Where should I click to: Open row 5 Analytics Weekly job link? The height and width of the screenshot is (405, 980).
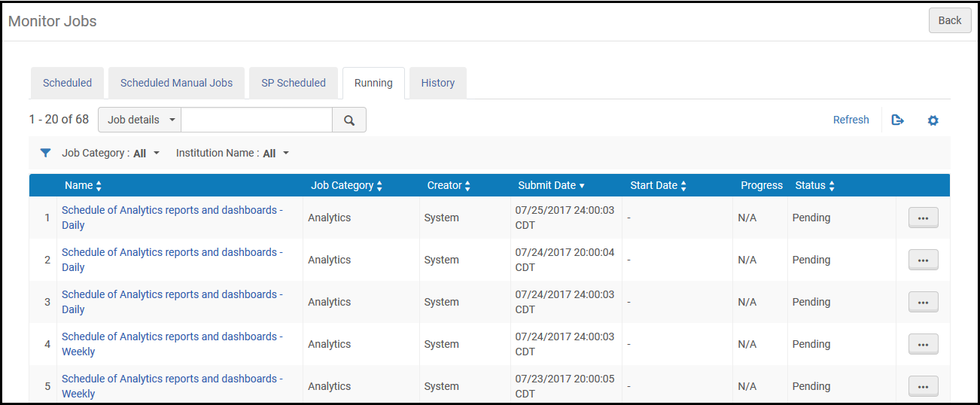click(172, 386)
